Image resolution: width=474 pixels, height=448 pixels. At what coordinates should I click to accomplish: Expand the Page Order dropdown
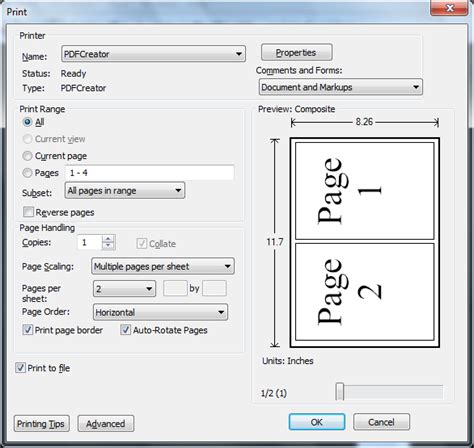click(x=160, y=312)
